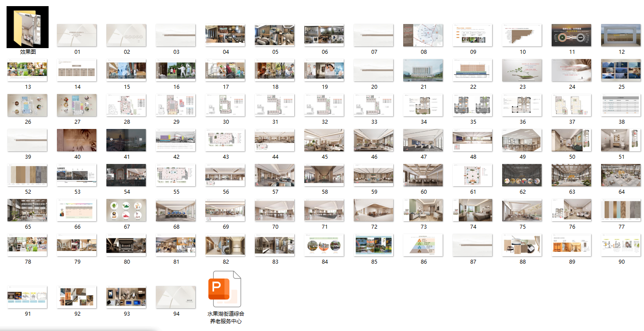This screenshot has height=331, width=644.
Task: Select bedroom rendering thumbnail 74
Action: [473, 210]
